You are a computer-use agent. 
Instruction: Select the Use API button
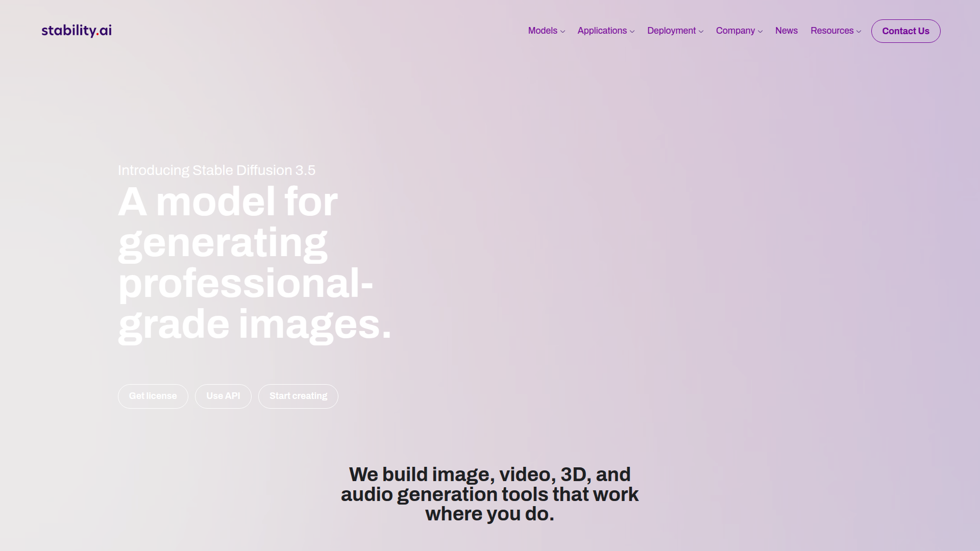point(223,396)
